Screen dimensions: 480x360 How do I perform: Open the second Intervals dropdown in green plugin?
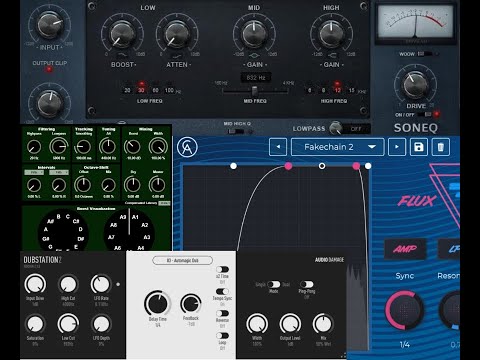click(x=59, y=172)
